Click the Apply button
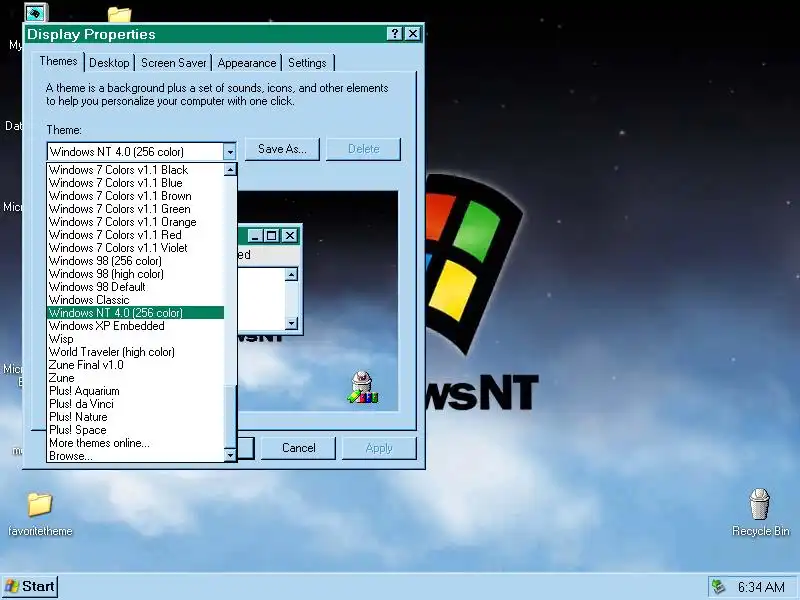800x600 pixels. [379, 448]
